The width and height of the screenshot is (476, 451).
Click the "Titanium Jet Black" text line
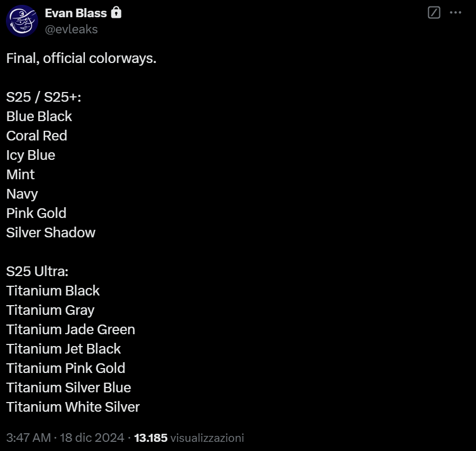coord(63,349)
